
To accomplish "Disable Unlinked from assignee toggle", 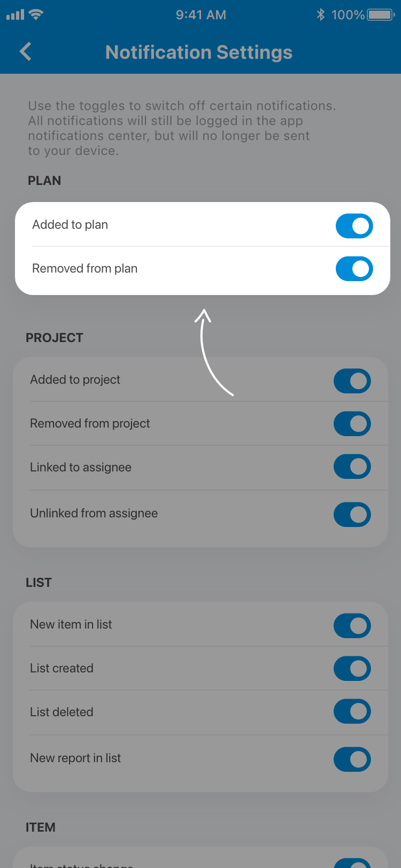I will [x=352, y=515].
